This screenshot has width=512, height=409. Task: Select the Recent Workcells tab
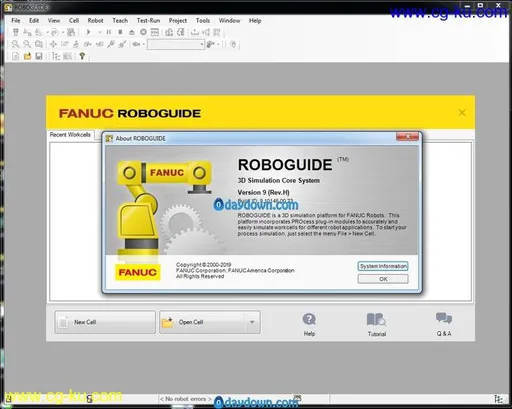[70, 135]
